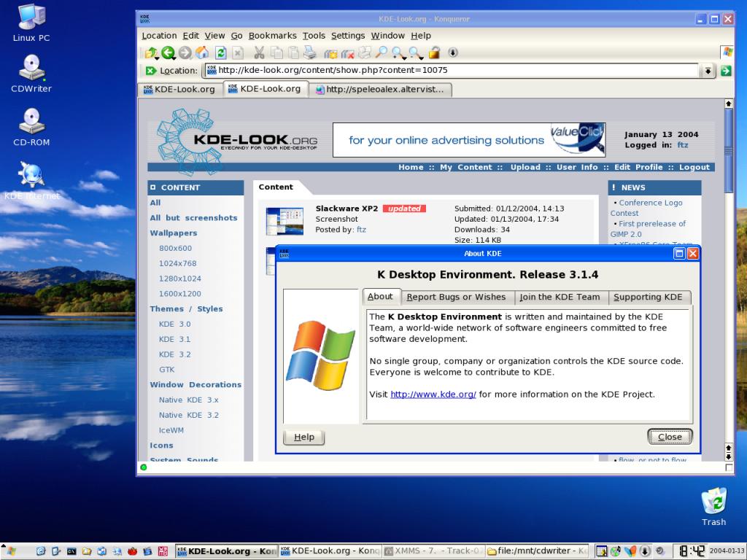This screenshot has height=560, width=747.
Task: Open the Tools menu
Action: [314, 36]
